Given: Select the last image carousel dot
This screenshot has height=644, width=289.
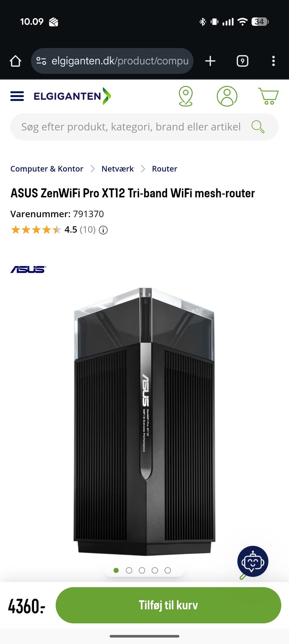Looking at the screenshot, I should tap(168, 570).
